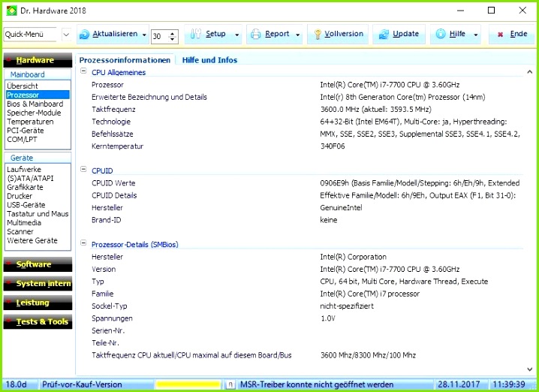Open the Quick-Menü dropdown
Viewport: 539px width, 392px height.
coord(65,35)
